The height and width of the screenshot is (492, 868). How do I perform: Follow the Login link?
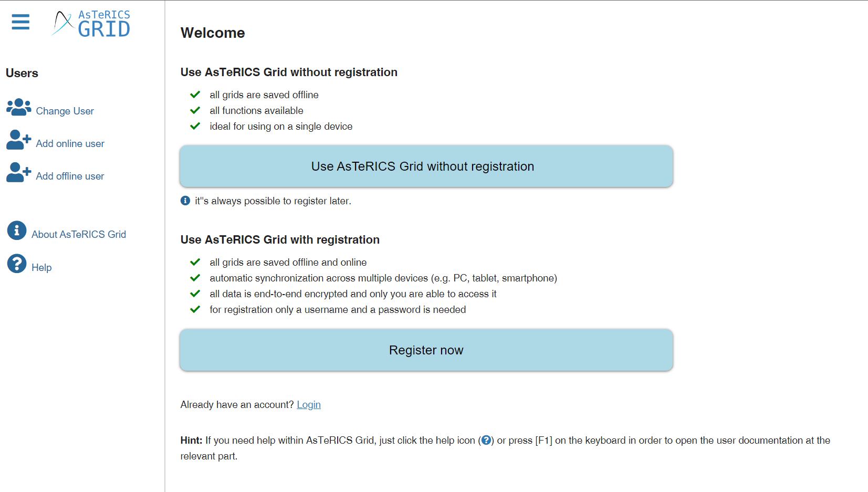click(309, 405)
